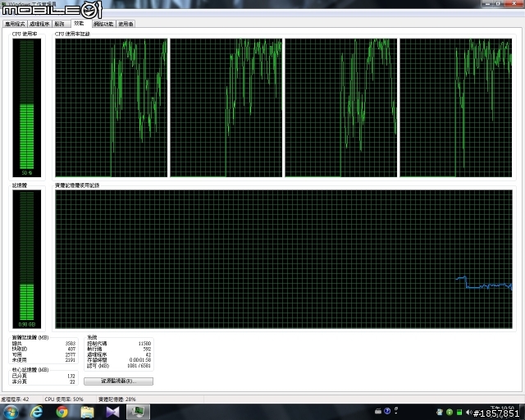The width and height of the screenshot is (525, 420).
Task: Click the "核心記憶體 (MB)" group label
Action: [x=30, y=370]
